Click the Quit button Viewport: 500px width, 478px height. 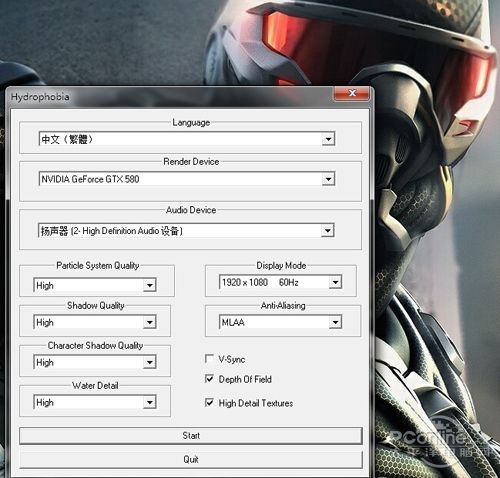pyautogui.click(x=191, y=460)
